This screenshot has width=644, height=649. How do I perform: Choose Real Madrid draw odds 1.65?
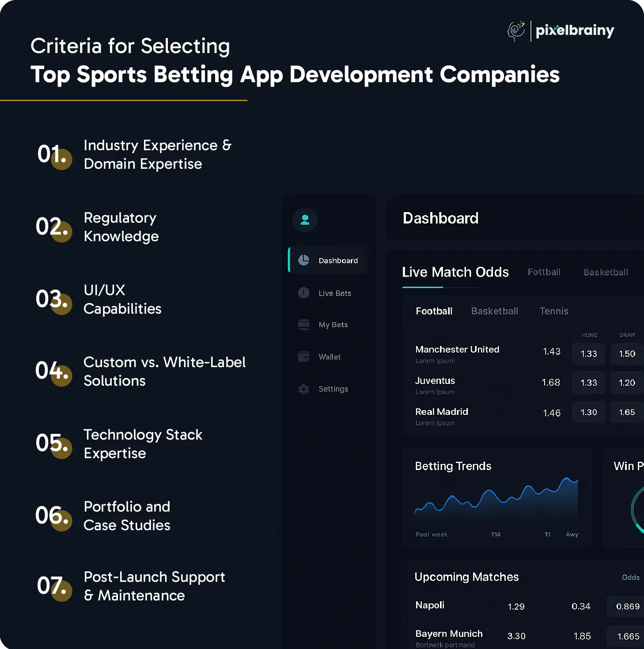tap(627, 412)
